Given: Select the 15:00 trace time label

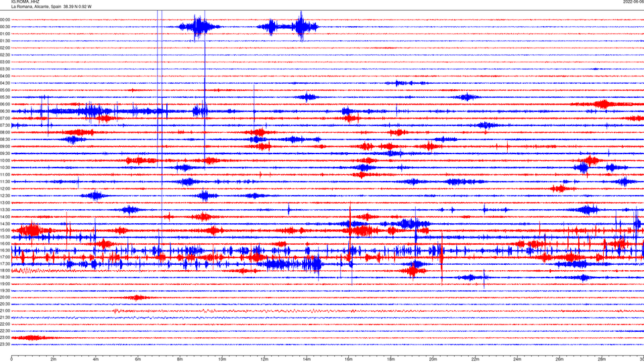Looking at the screenshot, I should [5, 230].
